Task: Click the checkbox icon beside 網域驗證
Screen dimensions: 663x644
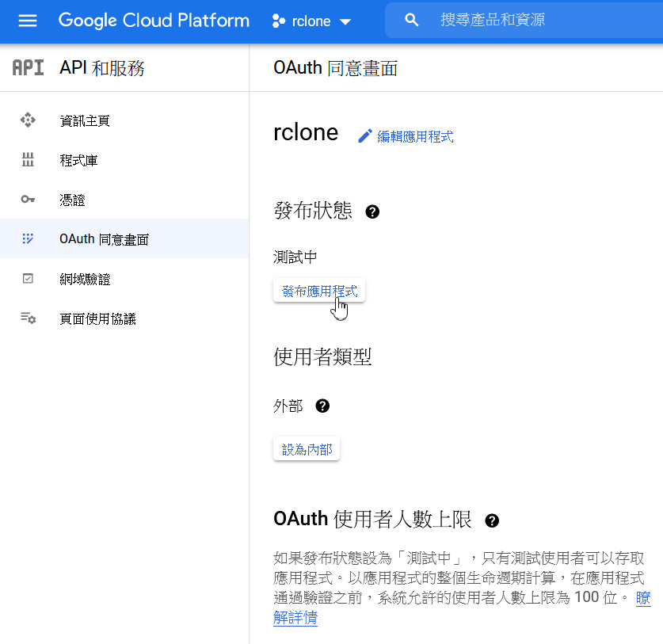Action: 28,278
